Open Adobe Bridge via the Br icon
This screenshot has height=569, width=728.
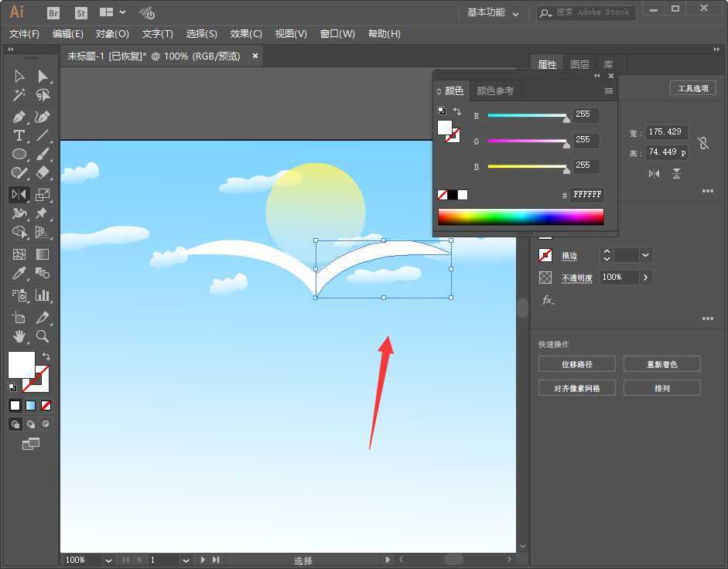(x=53, y=12)
